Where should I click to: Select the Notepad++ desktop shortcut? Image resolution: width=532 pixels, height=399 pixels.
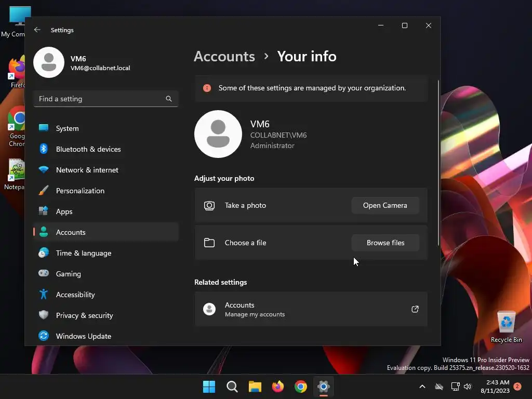coord(16,175)
